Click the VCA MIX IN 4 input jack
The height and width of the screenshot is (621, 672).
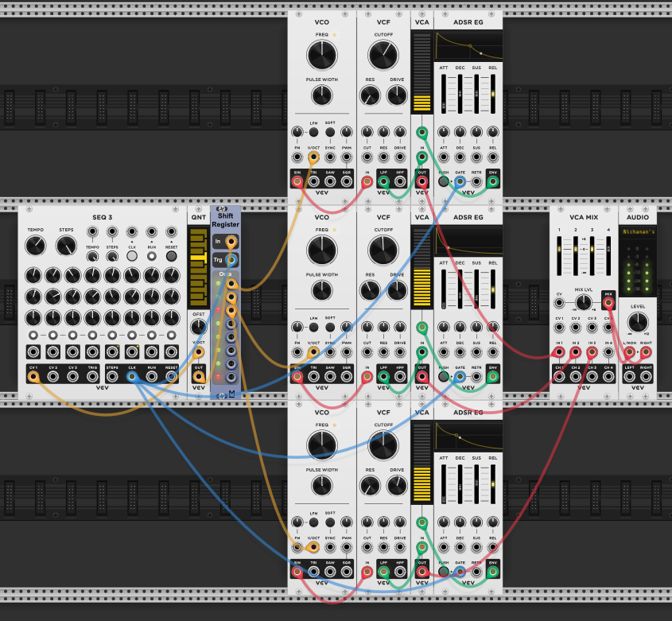click(x=608, y=352)
